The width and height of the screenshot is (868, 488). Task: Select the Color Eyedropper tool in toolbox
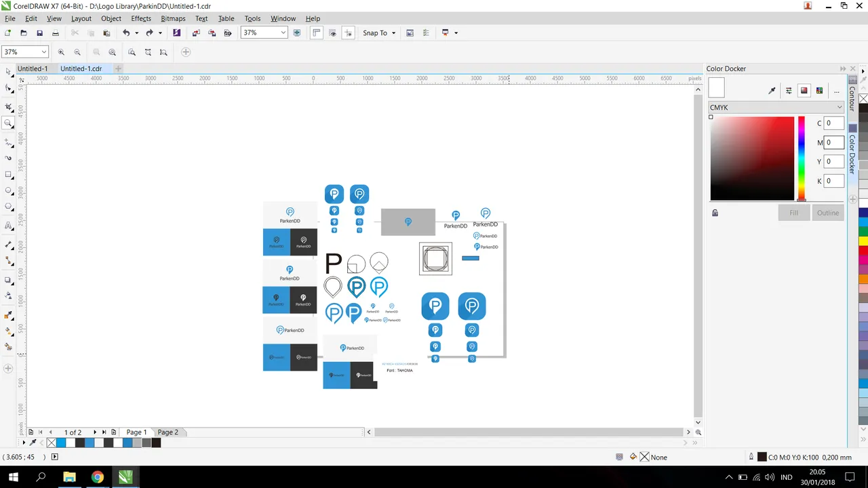click(8, 315)
